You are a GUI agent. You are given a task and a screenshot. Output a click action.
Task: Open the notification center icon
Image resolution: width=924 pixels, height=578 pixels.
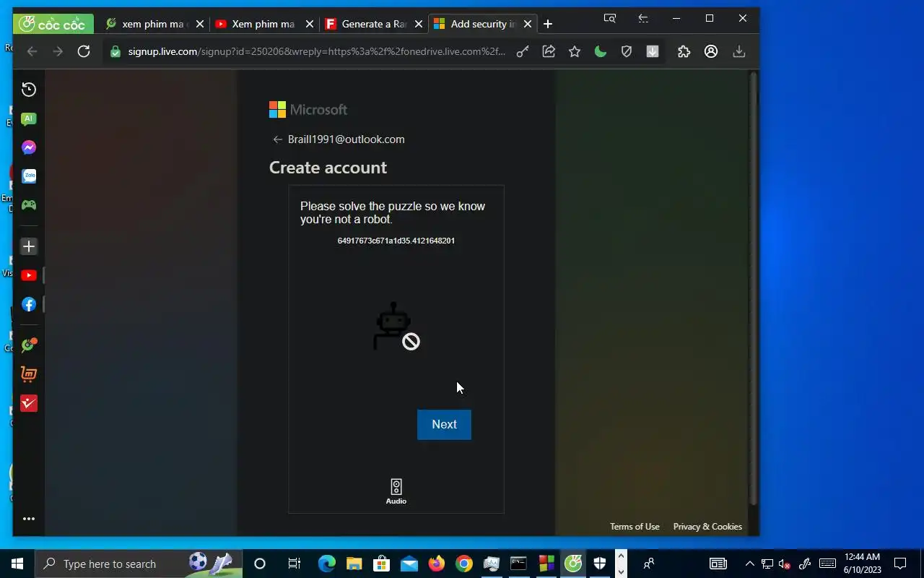(900, 564)
